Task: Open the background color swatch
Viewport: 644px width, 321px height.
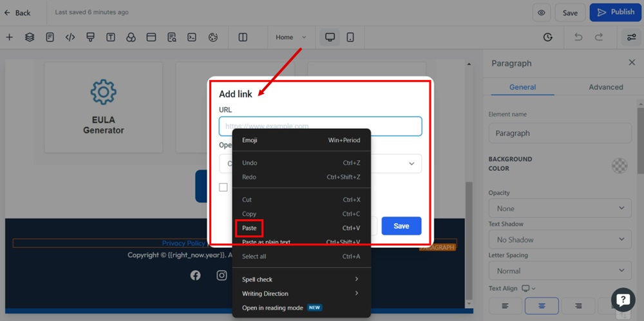Action: (620, 166)
